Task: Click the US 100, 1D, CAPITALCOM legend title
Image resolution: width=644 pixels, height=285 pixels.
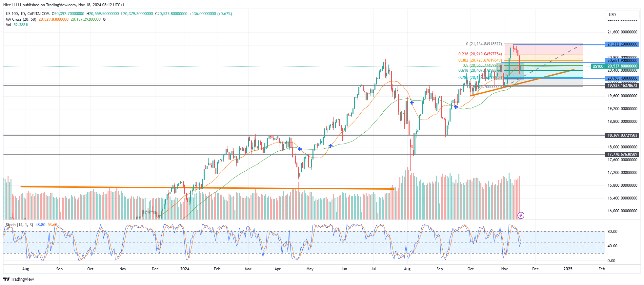Action: click(x=28, y=14)
